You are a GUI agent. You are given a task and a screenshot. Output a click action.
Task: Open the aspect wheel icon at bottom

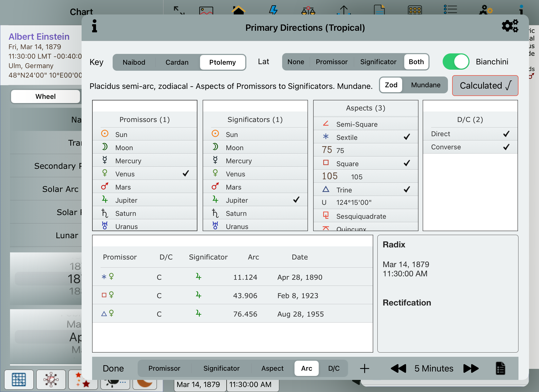(51, 380)
